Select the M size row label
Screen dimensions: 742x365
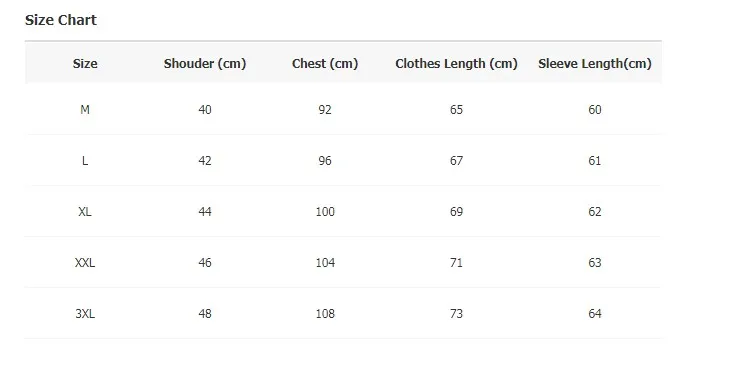pos(85,110)
